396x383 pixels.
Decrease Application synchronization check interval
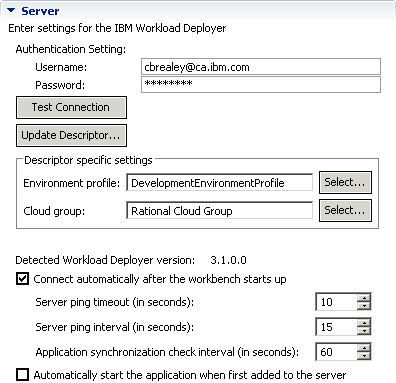(x=364, y=356)
